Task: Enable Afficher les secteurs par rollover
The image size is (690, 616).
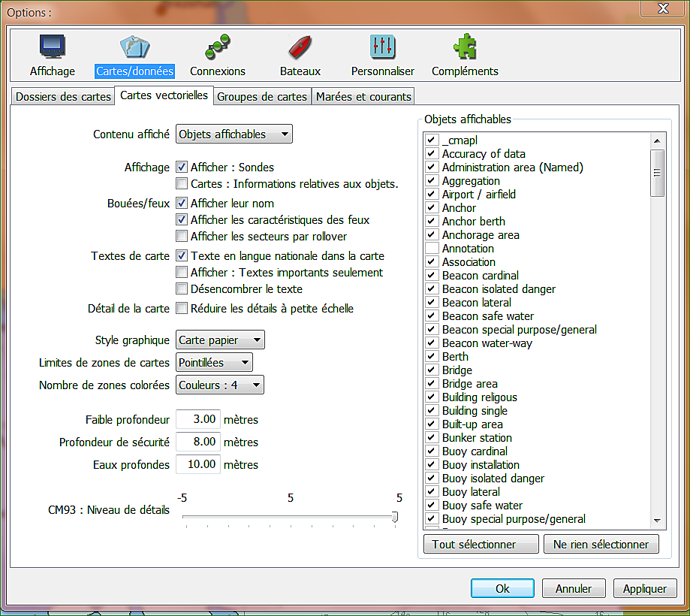Action: coord(181,237)
